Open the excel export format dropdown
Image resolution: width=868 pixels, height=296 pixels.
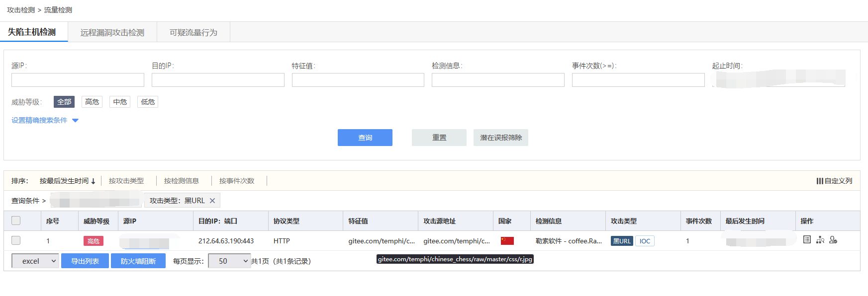[x=35, y=261]
